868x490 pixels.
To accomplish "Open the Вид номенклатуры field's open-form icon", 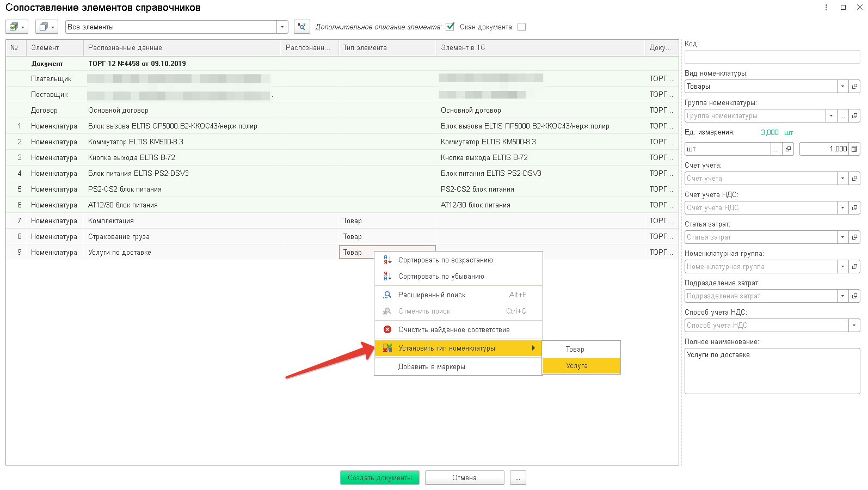I will coord(854,87).
